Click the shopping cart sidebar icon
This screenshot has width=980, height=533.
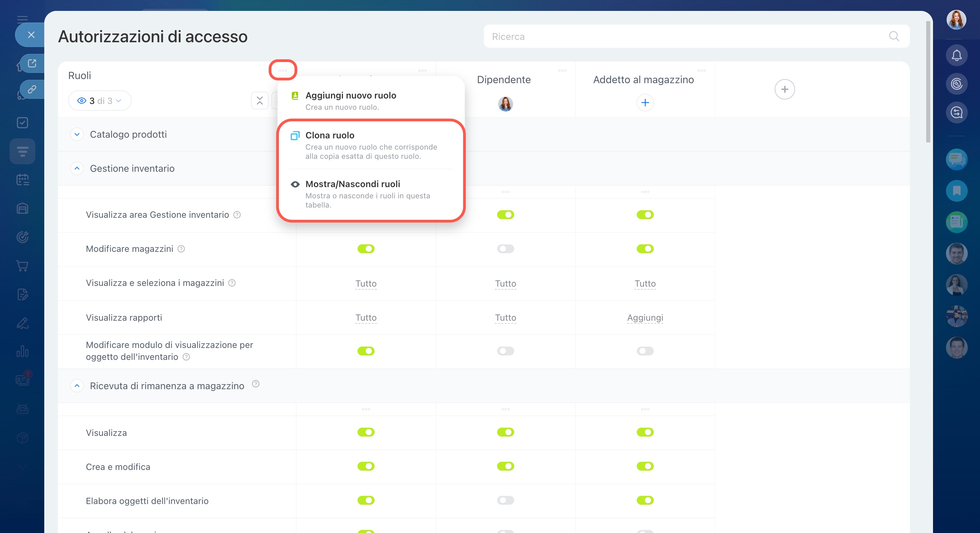(22, 266)
